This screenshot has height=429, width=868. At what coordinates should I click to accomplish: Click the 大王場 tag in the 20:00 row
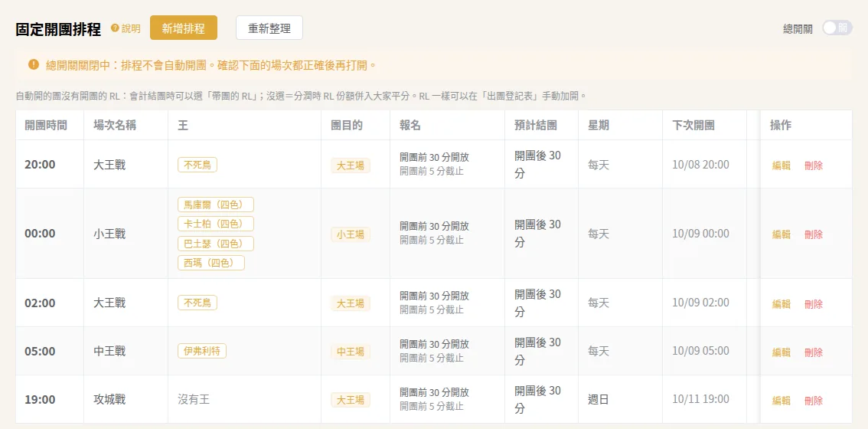tap(351, 165)
